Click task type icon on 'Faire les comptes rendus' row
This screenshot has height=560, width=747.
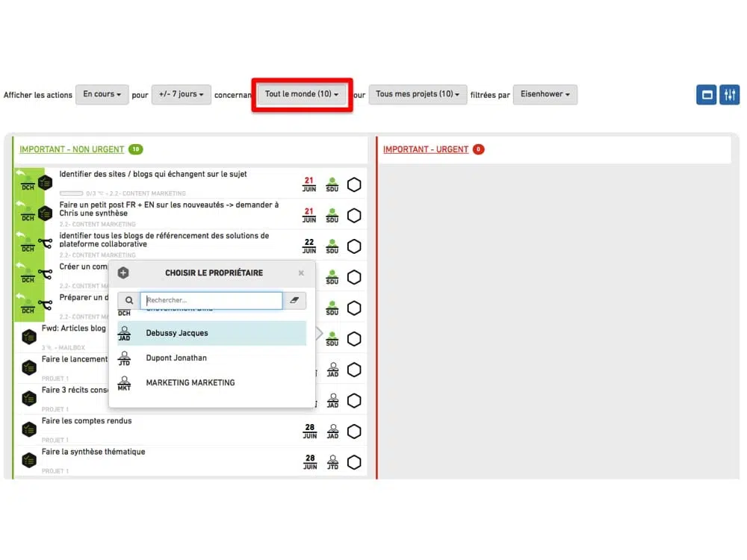pyautogui.click(x=29, y=429)
